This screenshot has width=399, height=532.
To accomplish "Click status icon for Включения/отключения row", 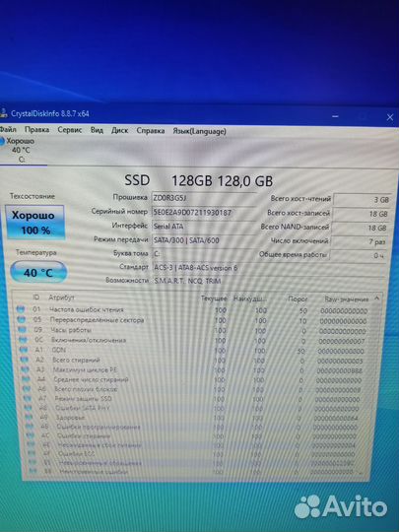I will (x=23, y=340).
